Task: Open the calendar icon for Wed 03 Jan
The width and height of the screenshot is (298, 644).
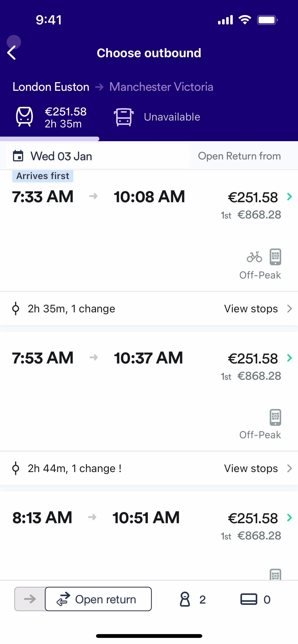Action: point(18,156)
